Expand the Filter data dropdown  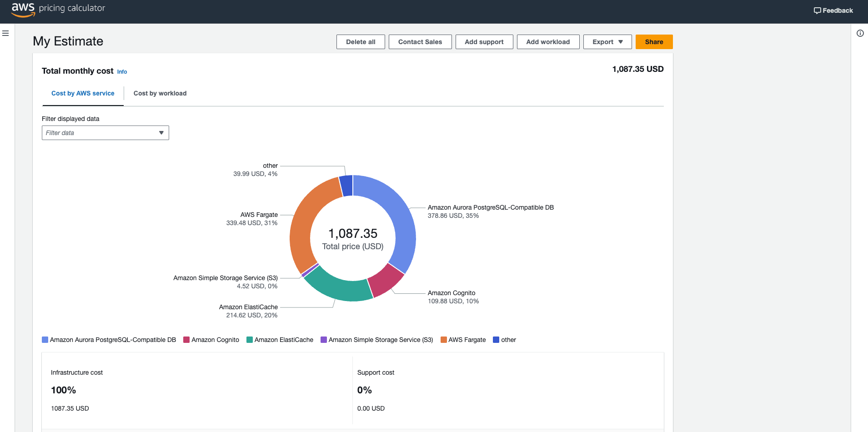(105, 133)
